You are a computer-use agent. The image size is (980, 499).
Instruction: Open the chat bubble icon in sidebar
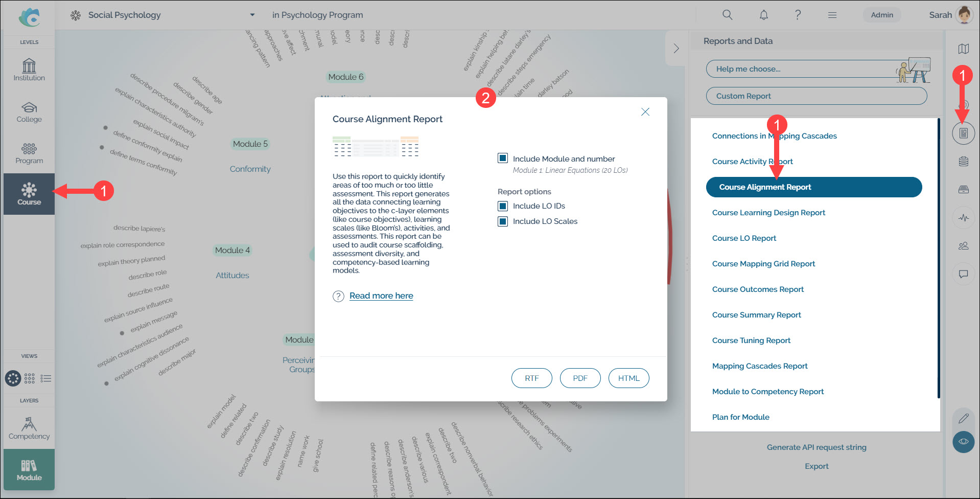[963, 274]
